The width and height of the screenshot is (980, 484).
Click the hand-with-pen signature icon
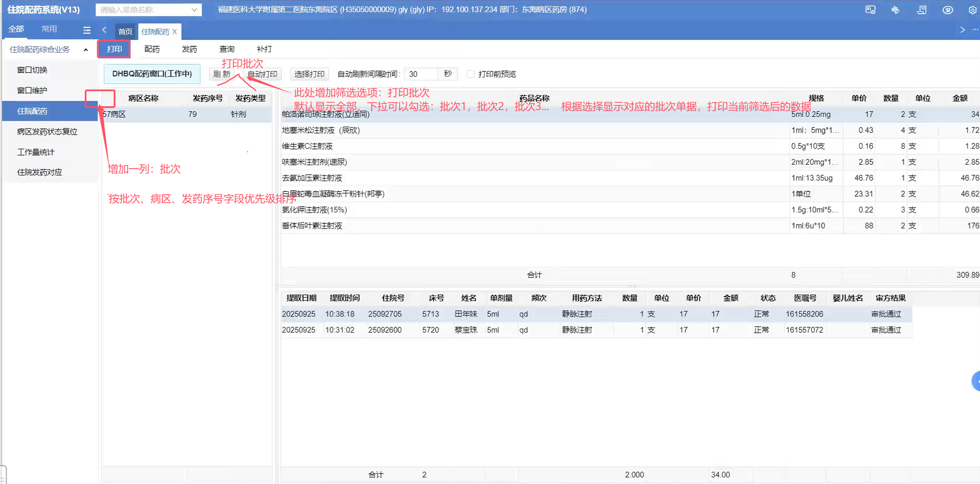(895, 10)
